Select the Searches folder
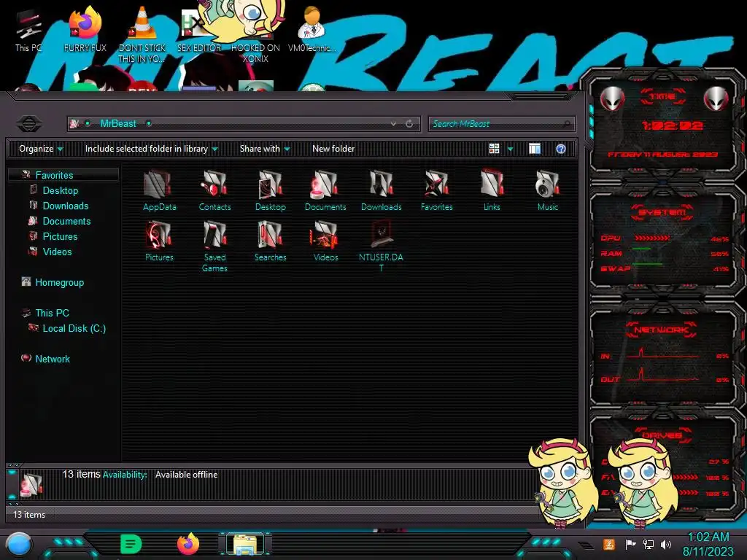747x560 pixels. point(270,241)
